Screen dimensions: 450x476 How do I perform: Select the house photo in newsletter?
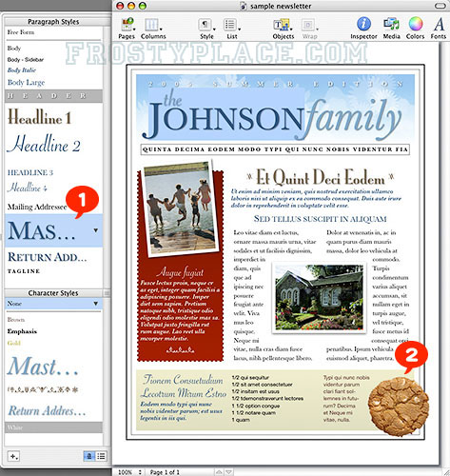coord(319,297)
